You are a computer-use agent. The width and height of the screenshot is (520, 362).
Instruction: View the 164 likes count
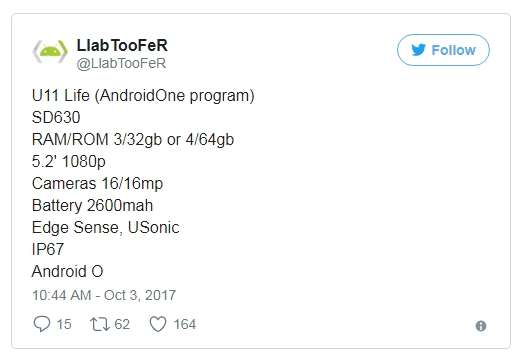tap(185, 324)
